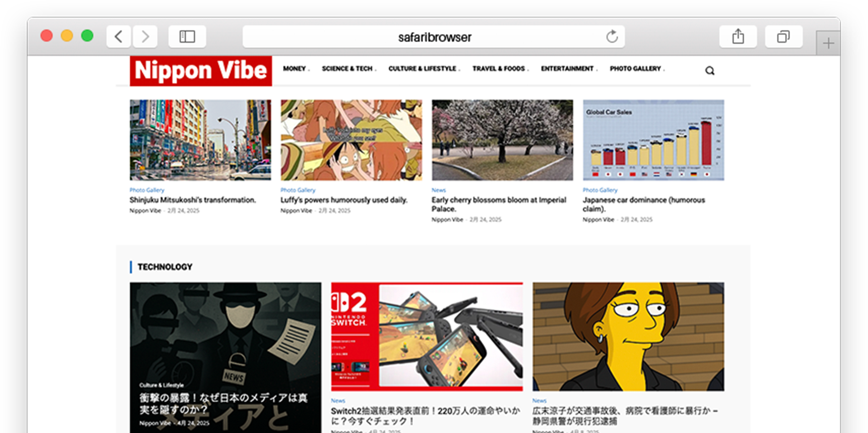Open News category above Switch2 headline
The image size is (868, 433).
[x=338, y=401]
